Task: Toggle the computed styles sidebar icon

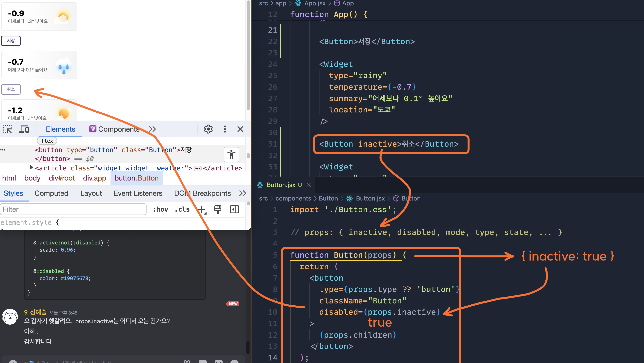Action: coord(234,209)
